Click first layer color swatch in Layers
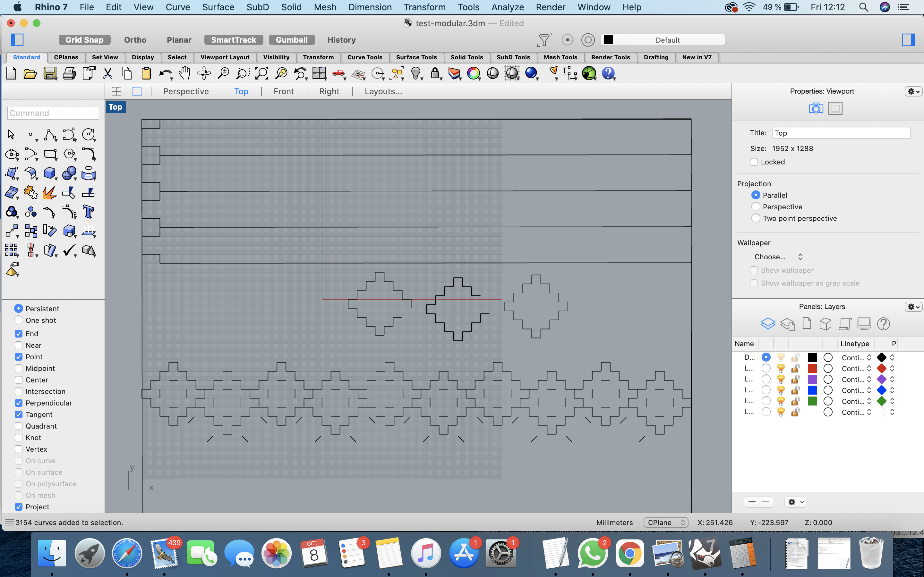Screen dimensions: 924x577 tap(813, 358)
